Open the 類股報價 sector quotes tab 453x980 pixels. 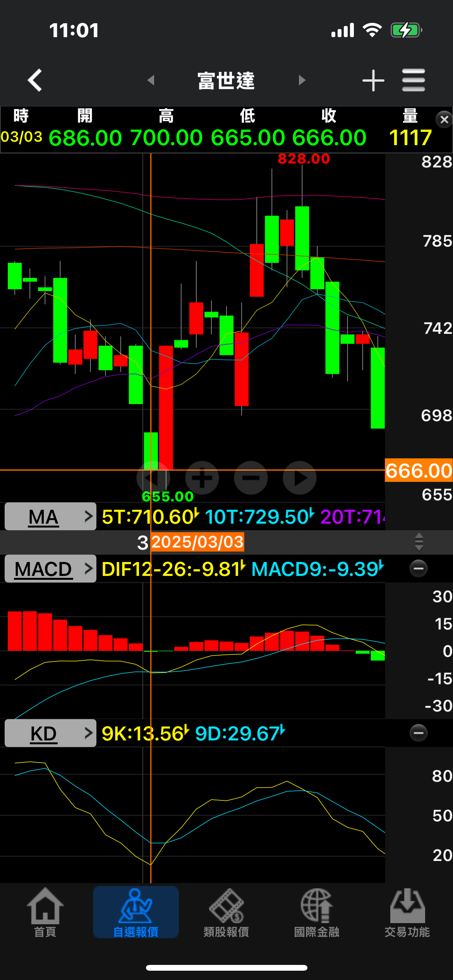(226, 913)
